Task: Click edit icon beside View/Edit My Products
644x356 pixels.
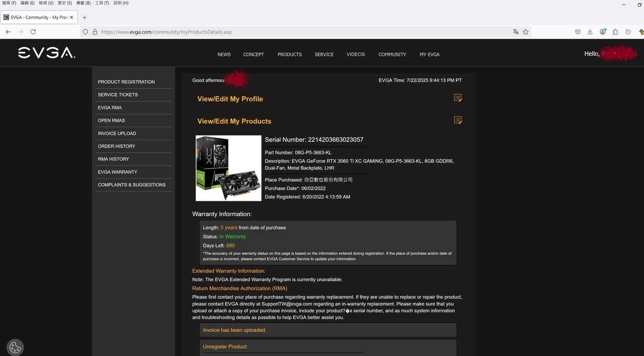Action: [458, 120]
